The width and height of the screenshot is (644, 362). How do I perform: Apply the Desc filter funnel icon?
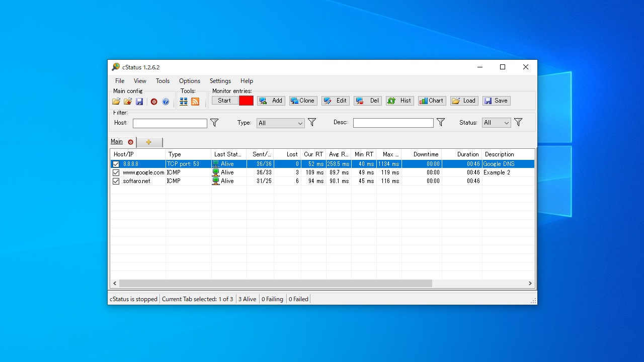tap(441, 123)
